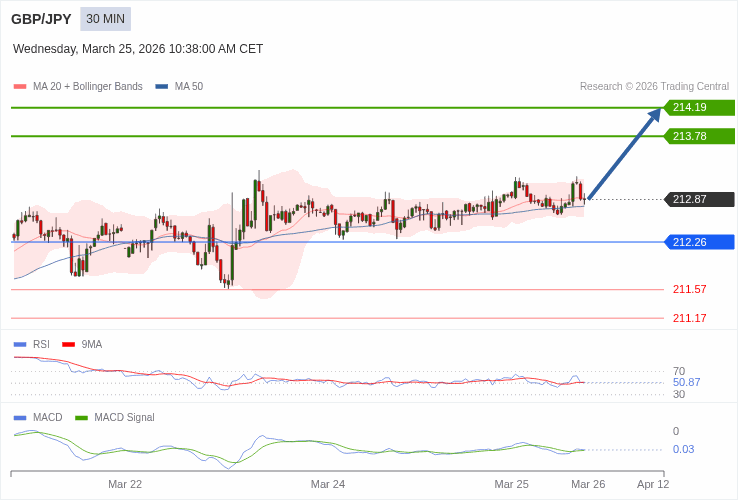Click the MACD blue legend marker

tap(20, 418)
